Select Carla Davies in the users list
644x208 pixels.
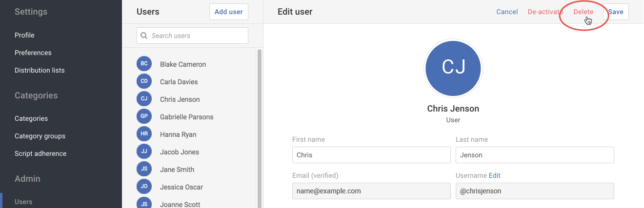[x=179, y=82]
